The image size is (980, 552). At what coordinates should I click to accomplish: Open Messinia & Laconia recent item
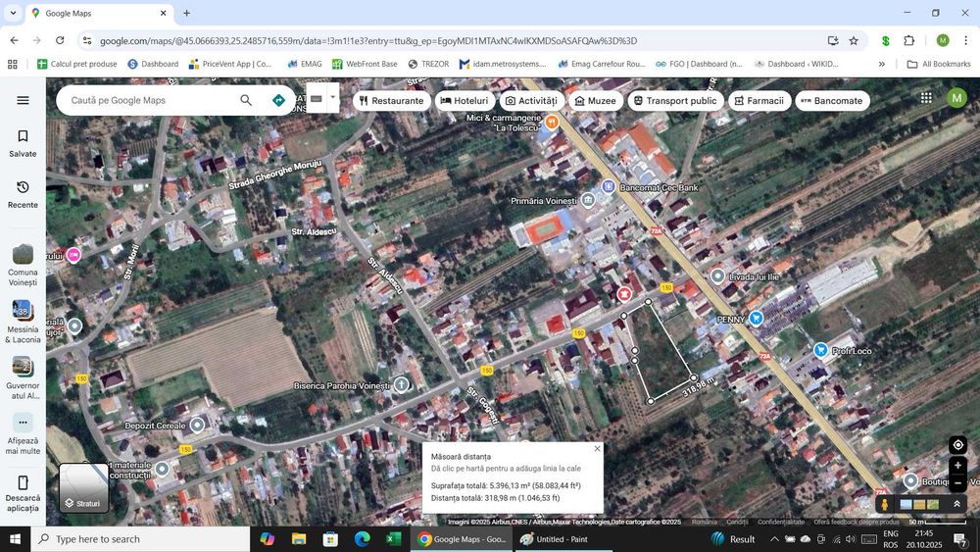coord(23,323)
